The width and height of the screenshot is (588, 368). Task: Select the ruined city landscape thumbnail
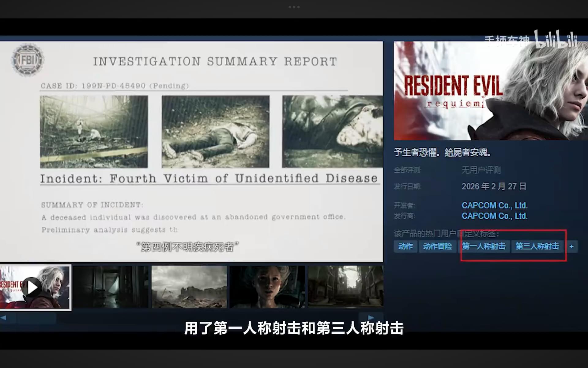[x=189, y=287]
